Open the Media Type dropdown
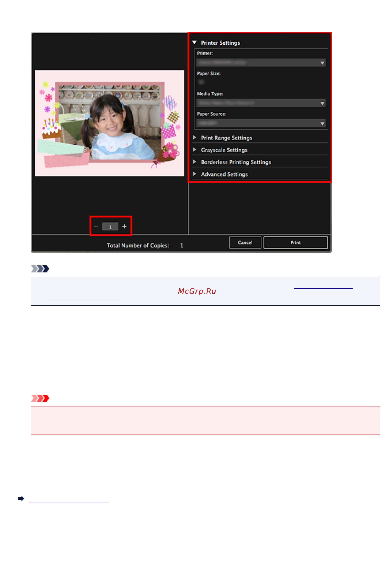392x582 pixels. point(261,103)
